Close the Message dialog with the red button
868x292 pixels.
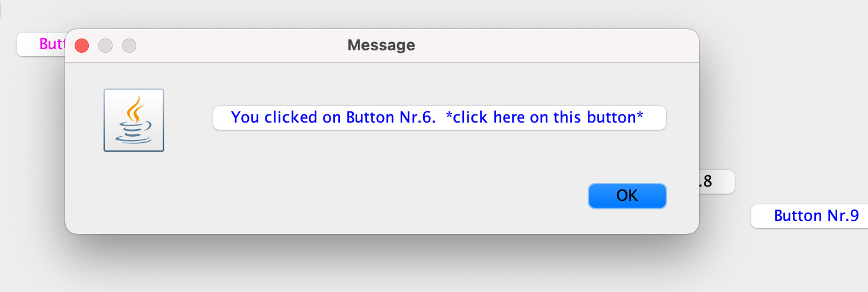click(x=82, y=46)
